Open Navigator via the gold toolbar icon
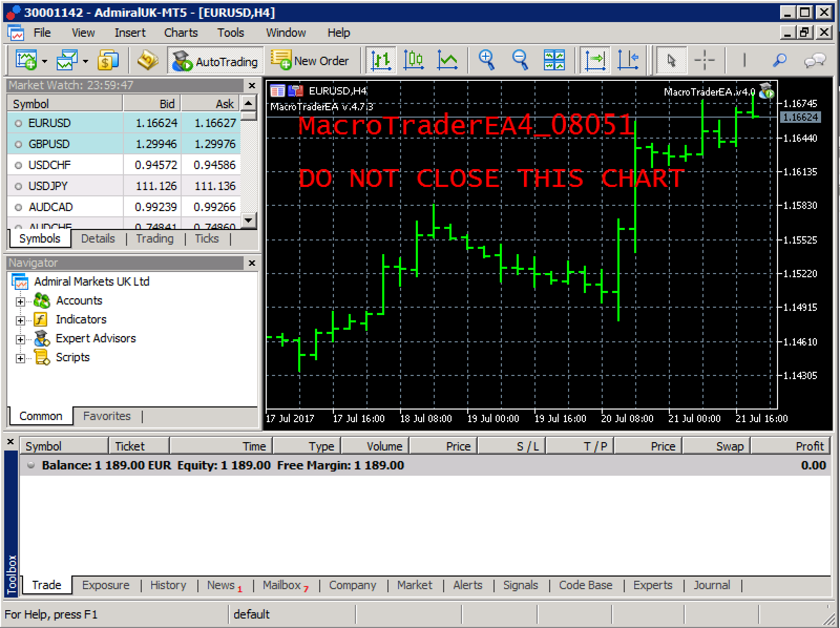This screenshot has width=840, height=628. tap(148, 61)
